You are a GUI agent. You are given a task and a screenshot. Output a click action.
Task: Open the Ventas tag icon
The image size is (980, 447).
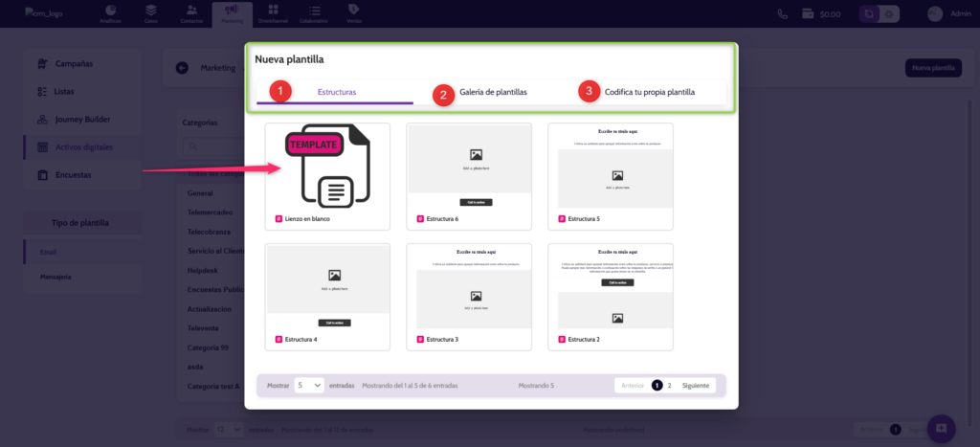[354, 11]
